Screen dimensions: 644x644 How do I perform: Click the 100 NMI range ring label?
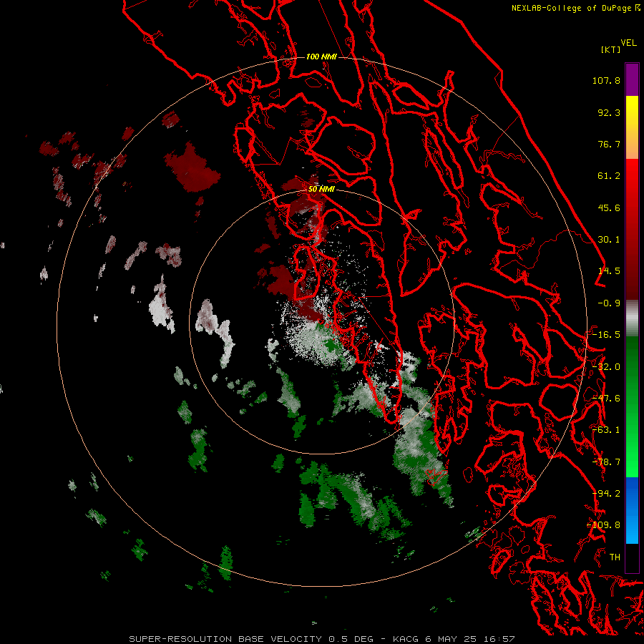[321, 57]
